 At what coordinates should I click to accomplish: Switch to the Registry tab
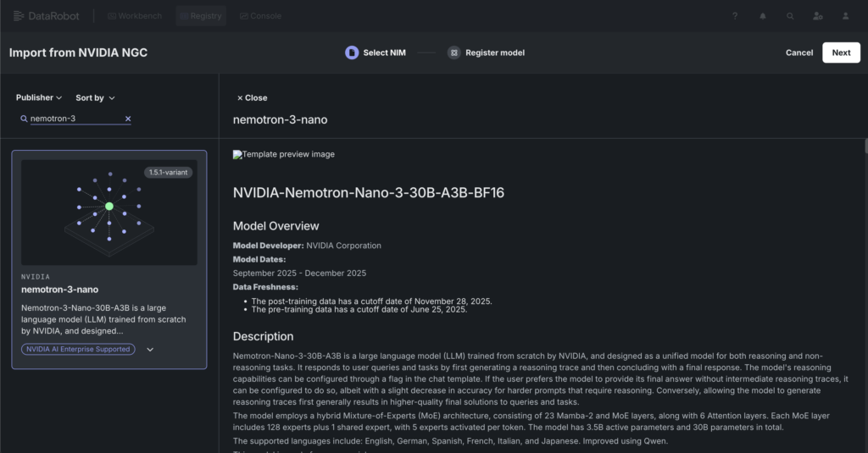[x=201, y=16]
